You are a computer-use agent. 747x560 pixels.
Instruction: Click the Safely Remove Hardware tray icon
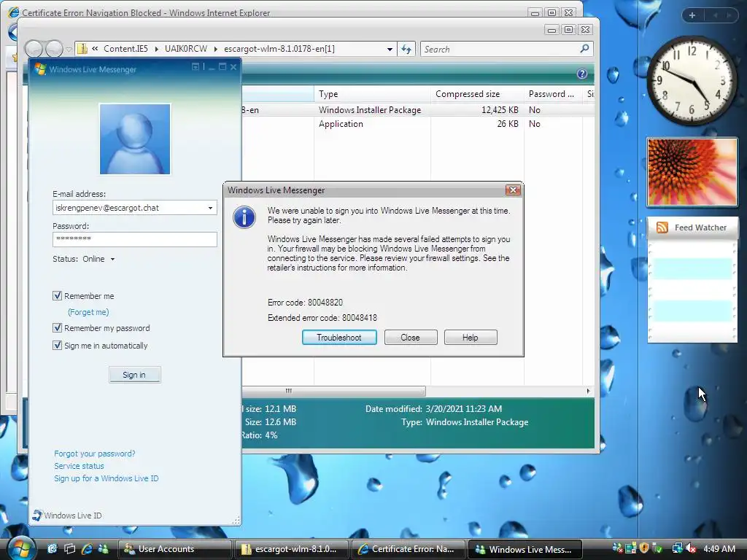(657, 548)
